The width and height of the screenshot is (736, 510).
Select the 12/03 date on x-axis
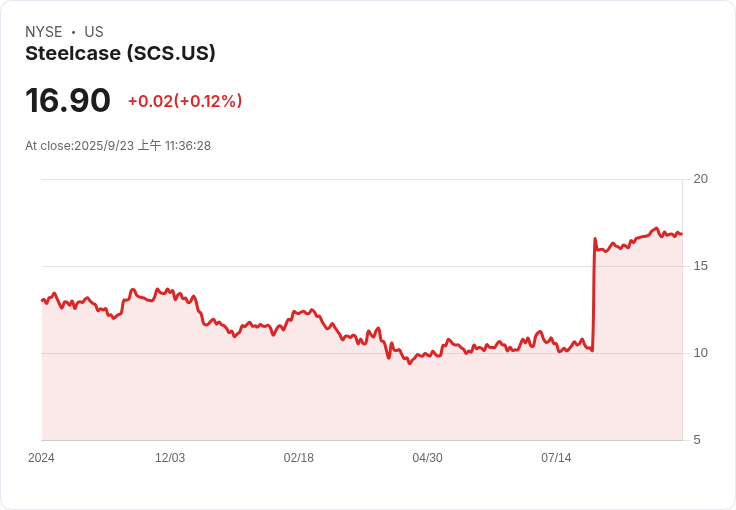[x=170, y=458]
